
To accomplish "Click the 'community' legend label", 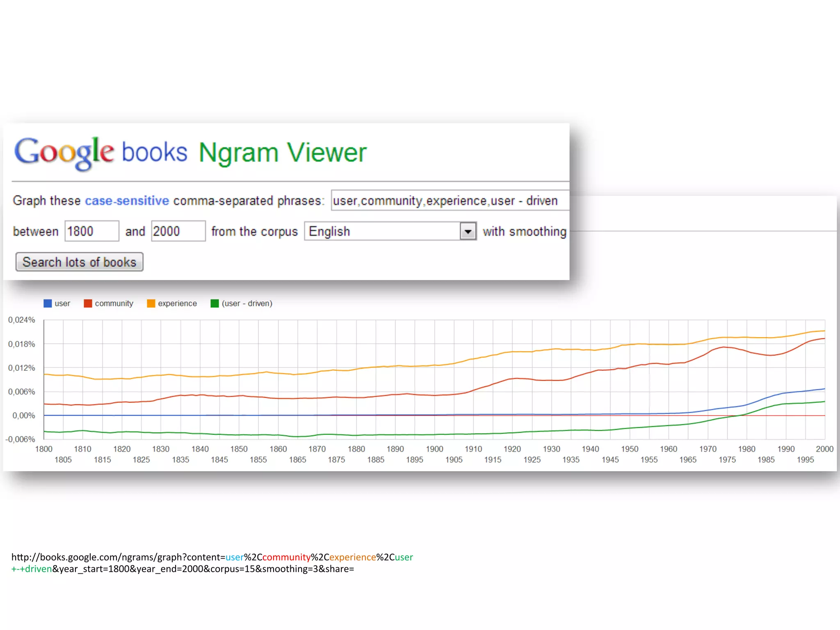I will point(114,304).
